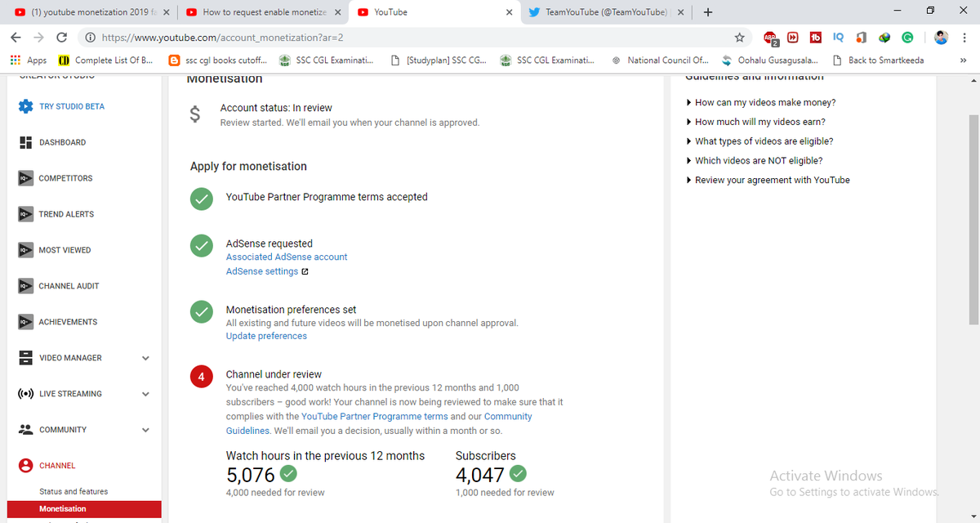The image size is (980, 523).
Task: Click the Dashboard grid icon
Action: point(25,142)
